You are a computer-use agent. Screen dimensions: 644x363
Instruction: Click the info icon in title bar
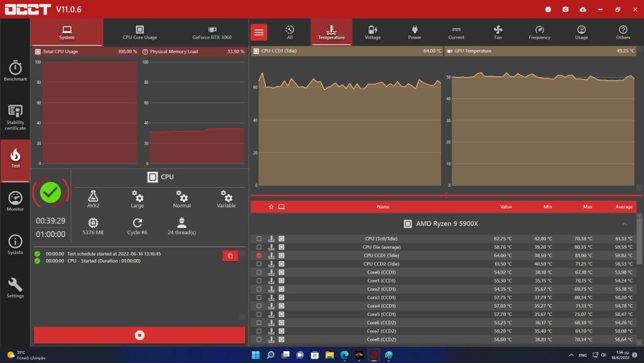click(x=548, y=9)
